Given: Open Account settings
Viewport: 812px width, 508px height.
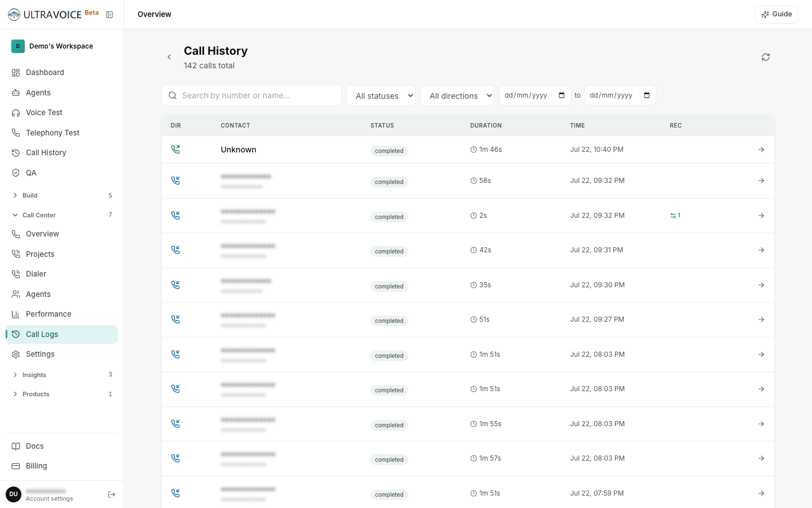Looking at the screenshot, I should (49, 499).
